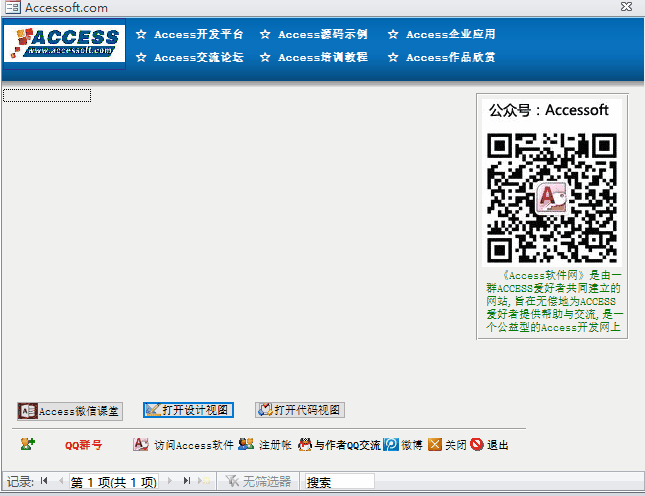This screenshot has width=645, height=496.
Task: Click the dotted empty text box at top-left
Action: pyautogui.click(x=47, y=95)
